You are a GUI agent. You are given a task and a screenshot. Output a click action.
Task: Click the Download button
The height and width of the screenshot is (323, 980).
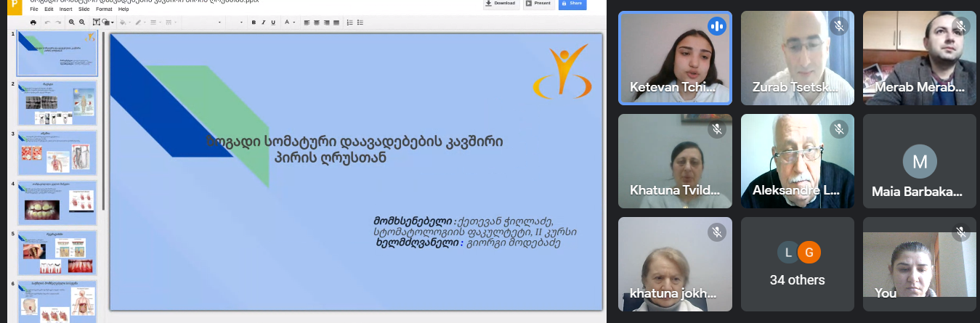tap(501, 4)
